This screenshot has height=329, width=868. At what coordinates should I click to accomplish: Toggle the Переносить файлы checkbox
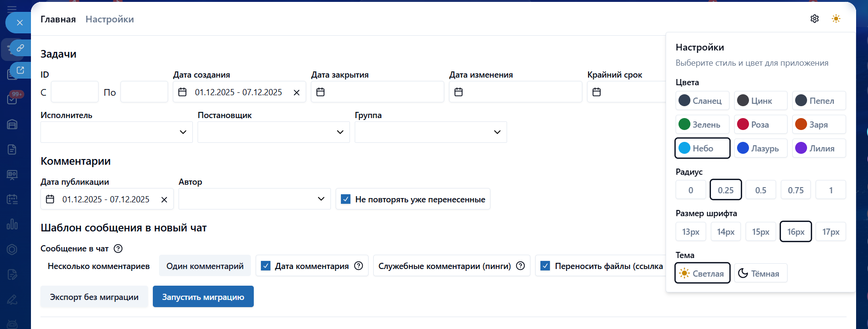[x=546, y=266]
